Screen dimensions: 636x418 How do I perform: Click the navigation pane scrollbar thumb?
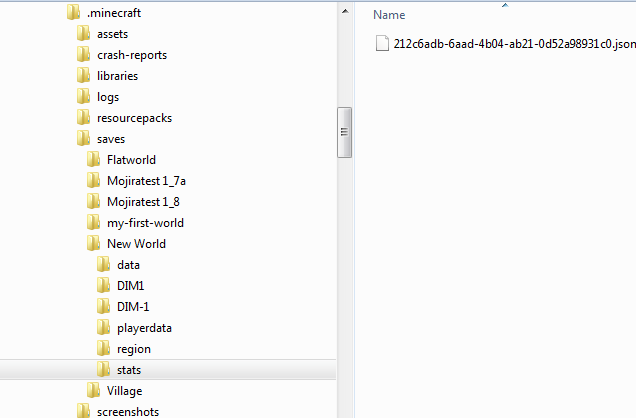(344, 132)
